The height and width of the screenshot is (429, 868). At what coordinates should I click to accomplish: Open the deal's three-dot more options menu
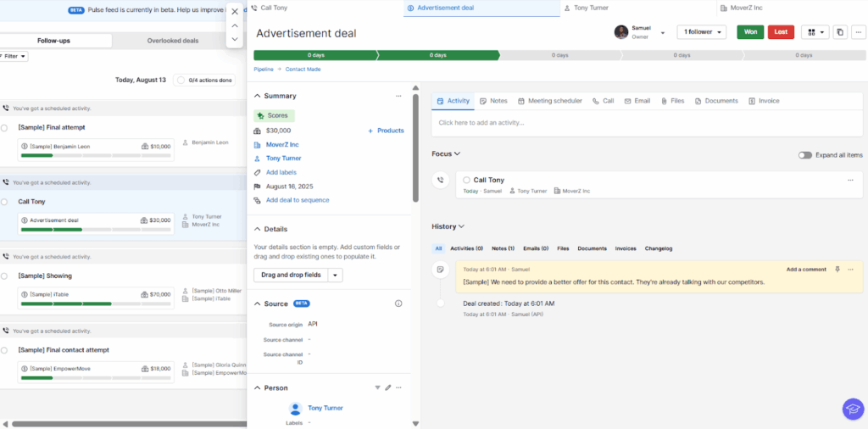coord(858,32)
